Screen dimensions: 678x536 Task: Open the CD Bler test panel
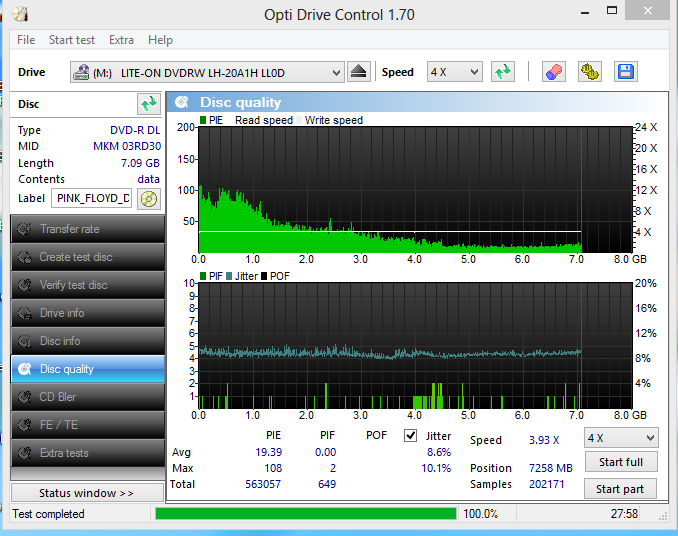click(x=88, y=397)
